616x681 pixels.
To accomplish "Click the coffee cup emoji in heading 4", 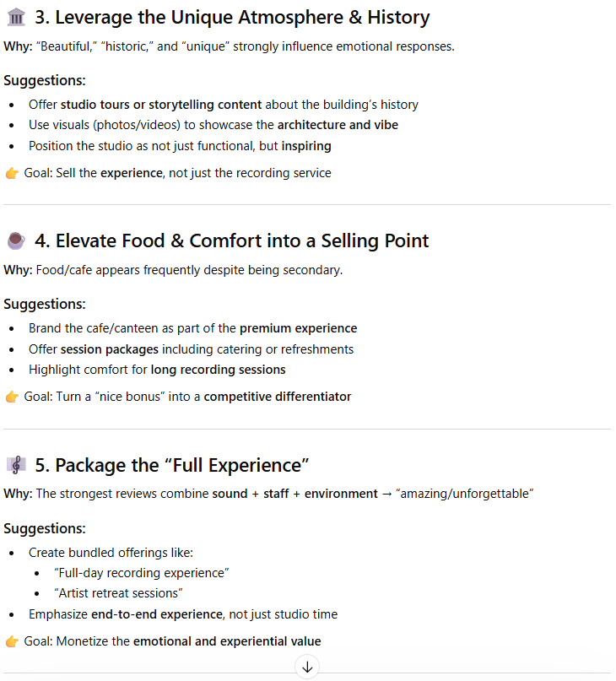I will (x=15, y=241).
